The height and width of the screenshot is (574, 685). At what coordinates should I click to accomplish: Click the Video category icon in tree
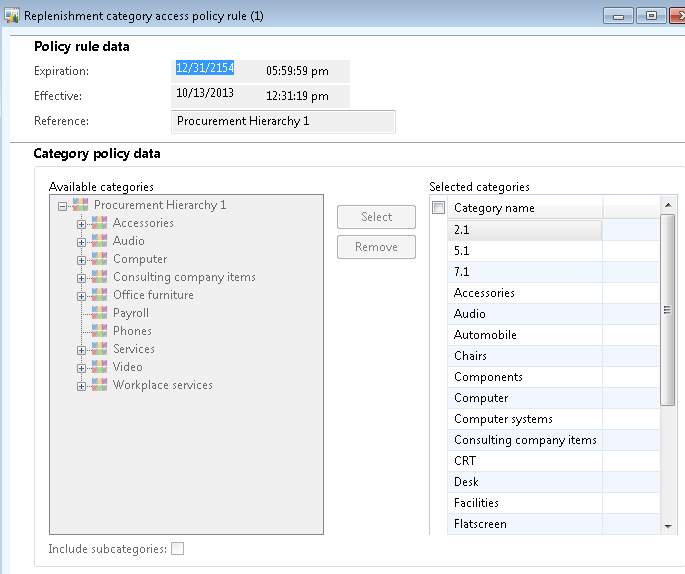click(x=99, y=367)
